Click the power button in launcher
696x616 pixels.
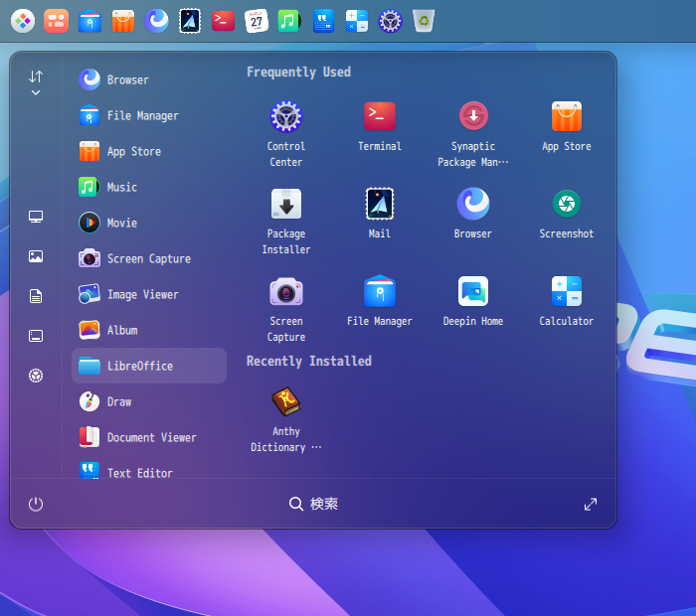(x=36, y=504)
